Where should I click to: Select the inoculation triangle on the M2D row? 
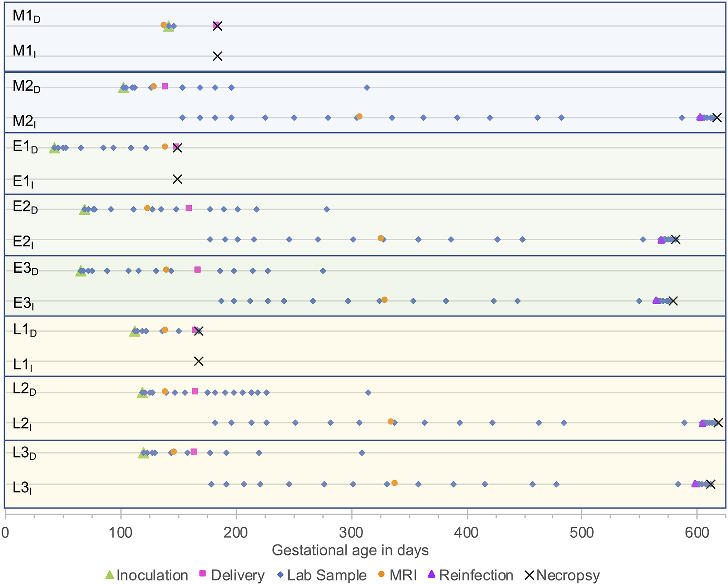tap(123, 87)
